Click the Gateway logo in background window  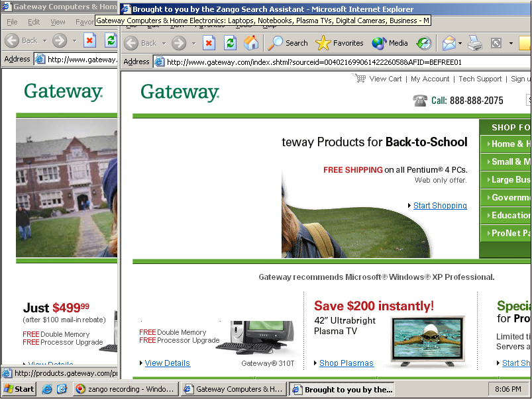tap(64, 91)
